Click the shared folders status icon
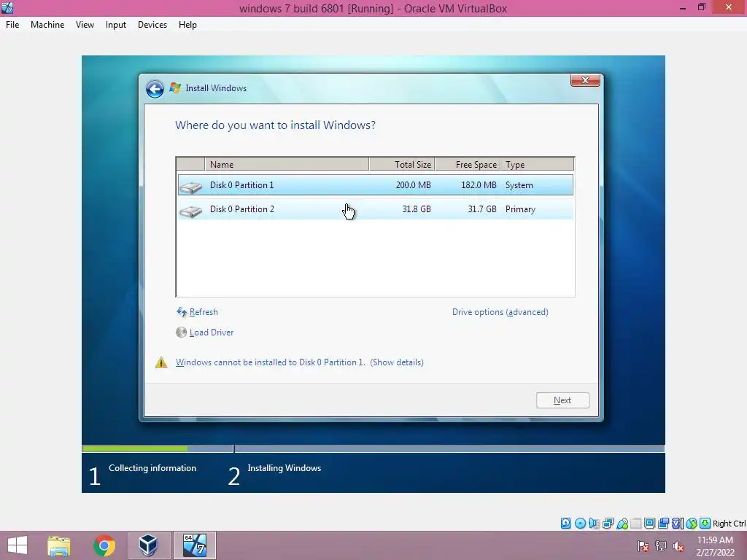 (636, 524)
